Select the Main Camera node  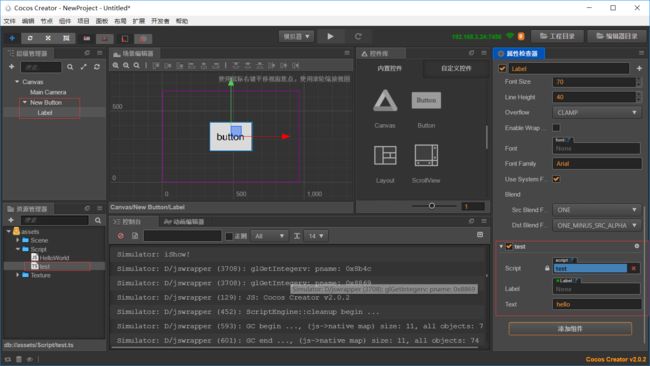[48, 92]
